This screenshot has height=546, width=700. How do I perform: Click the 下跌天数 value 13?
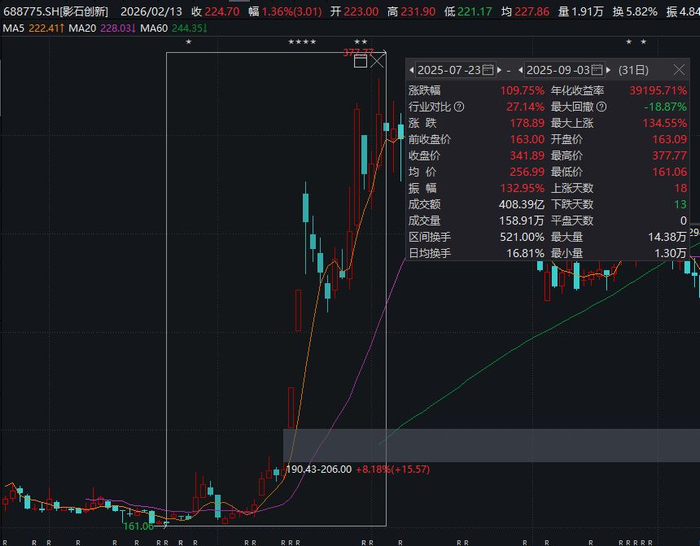click(680, 204)
